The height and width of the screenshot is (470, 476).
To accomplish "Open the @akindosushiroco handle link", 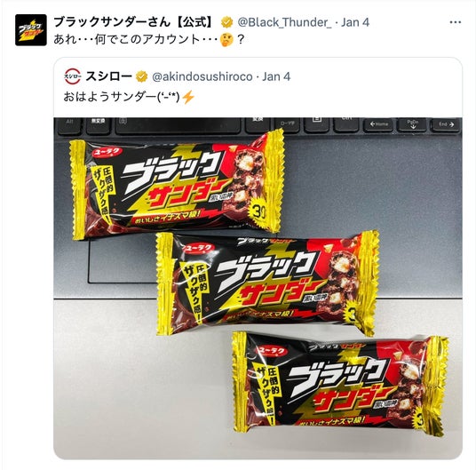I will 202,76.
